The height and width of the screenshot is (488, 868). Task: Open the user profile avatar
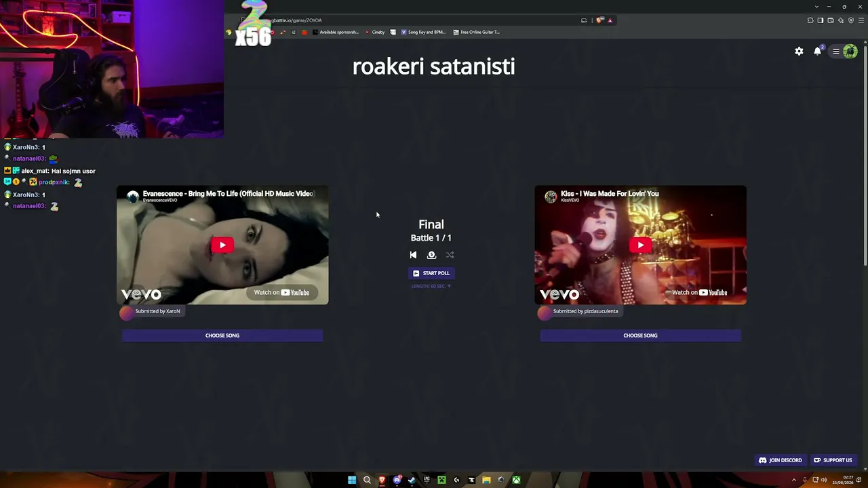point(850,52)
